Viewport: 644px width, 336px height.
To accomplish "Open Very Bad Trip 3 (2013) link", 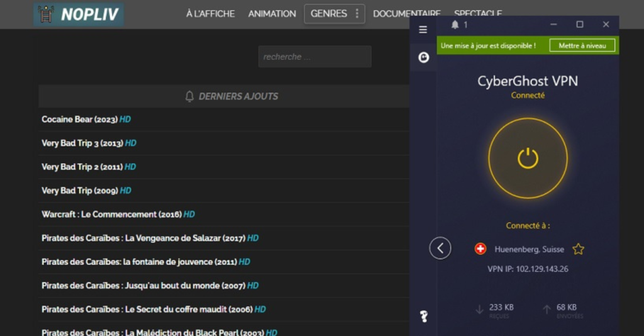I will point(82,143).
